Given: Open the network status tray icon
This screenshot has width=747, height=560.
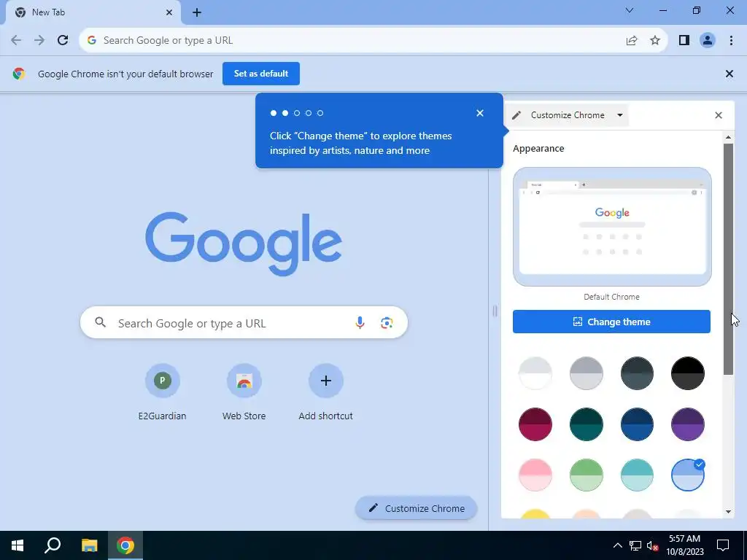Looking at the screenshot, I should tap(635, 545).
